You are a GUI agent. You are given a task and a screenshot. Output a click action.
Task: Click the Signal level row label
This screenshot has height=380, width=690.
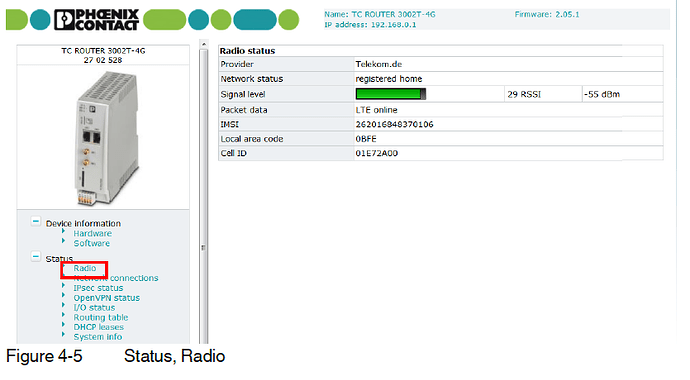(242, 94)
